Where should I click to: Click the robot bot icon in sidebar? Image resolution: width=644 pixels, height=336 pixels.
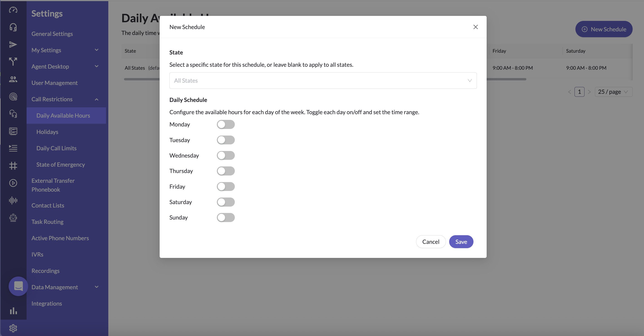point(13,217)
